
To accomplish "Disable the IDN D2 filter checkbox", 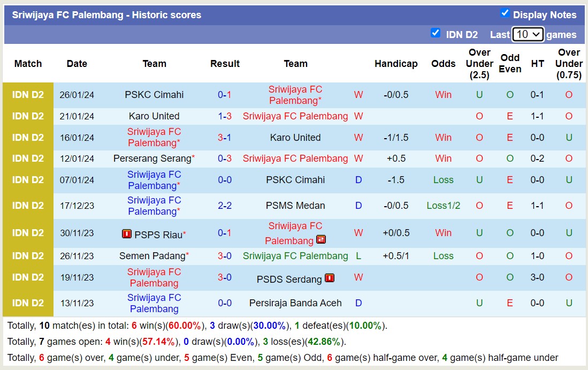I will [436, 34].
